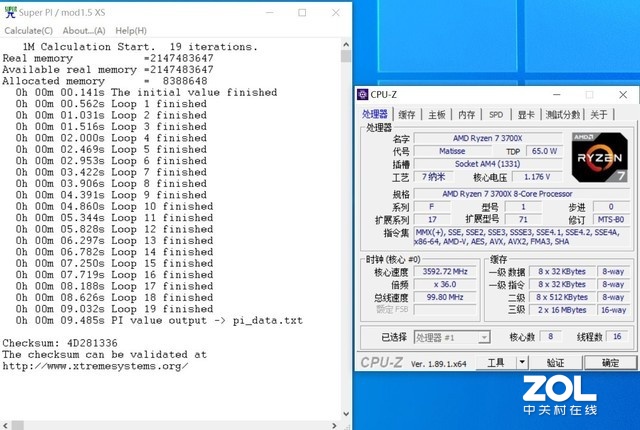This screenshot has height=430, width=640.
Task: Click the Super PI horizontal scrollbar right arrow
Action: tap(335, 426)
